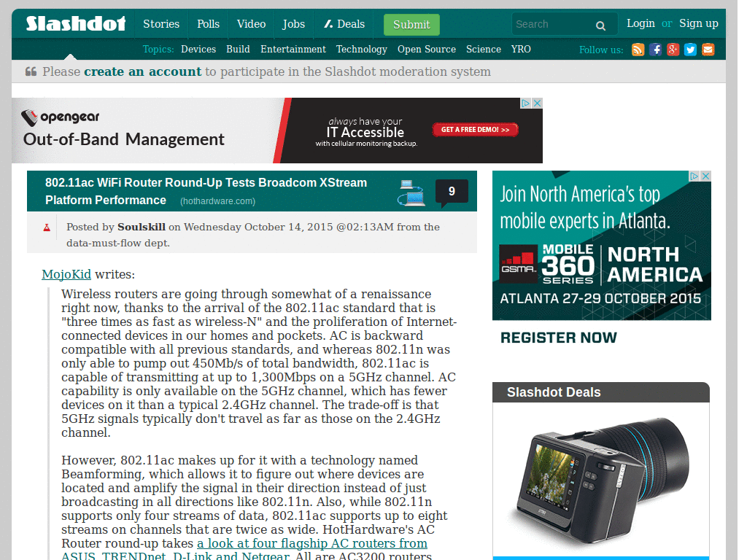Open the email newsletter icon

[708, 50]
